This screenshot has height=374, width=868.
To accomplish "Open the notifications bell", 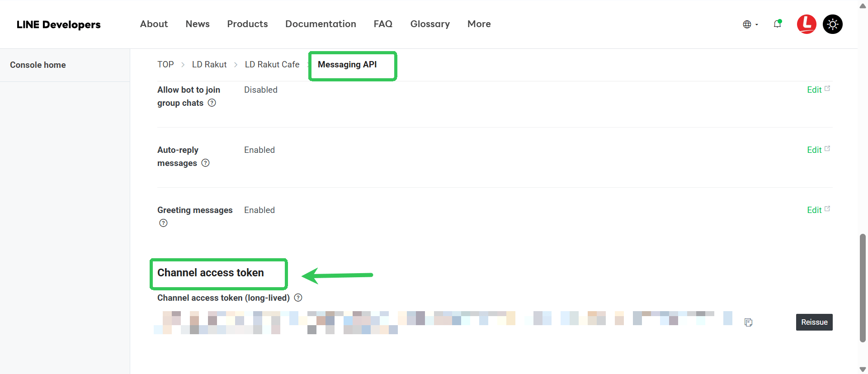I will coord(778,24).
